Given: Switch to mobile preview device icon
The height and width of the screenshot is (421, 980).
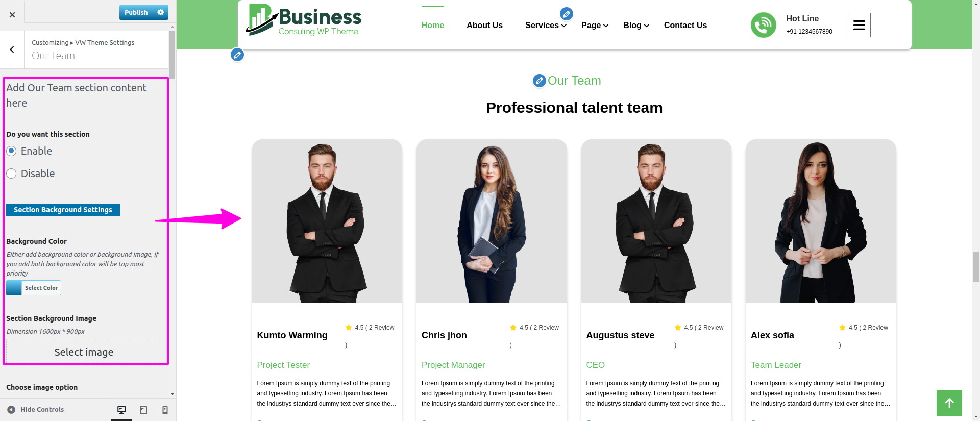Looking at the screenshot, I should point(165,410).
